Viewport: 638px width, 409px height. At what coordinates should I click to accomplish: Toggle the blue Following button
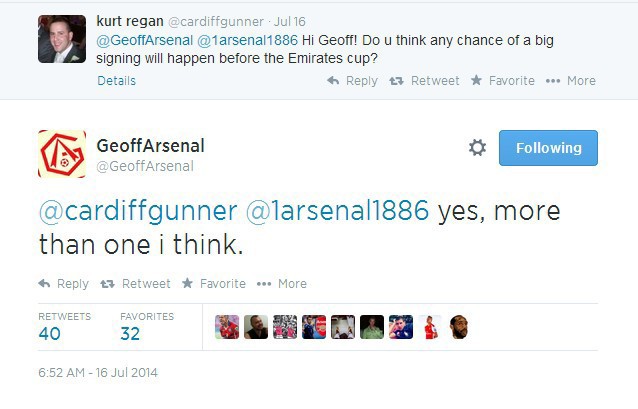point(548,148)
